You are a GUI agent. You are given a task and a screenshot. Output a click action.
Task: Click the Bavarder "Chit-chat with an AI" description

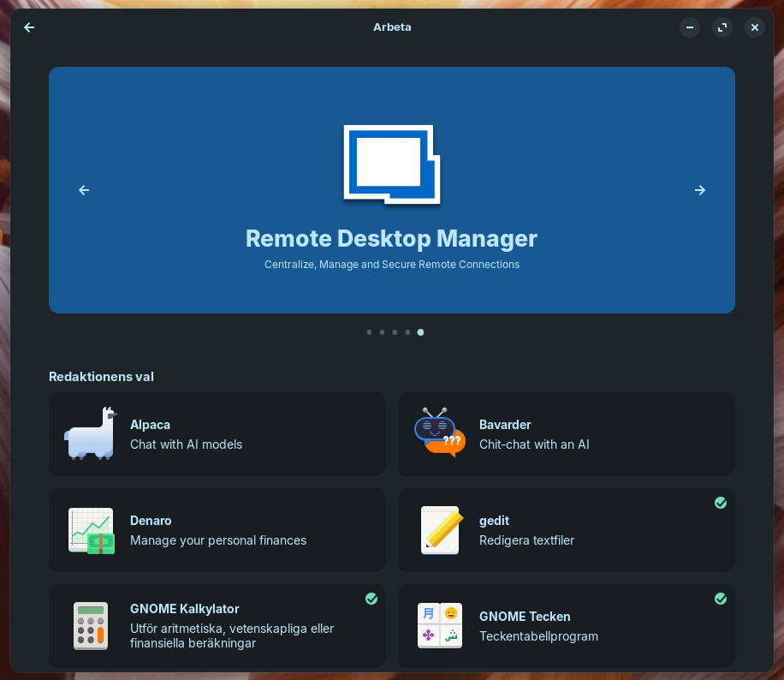point(534,444)
